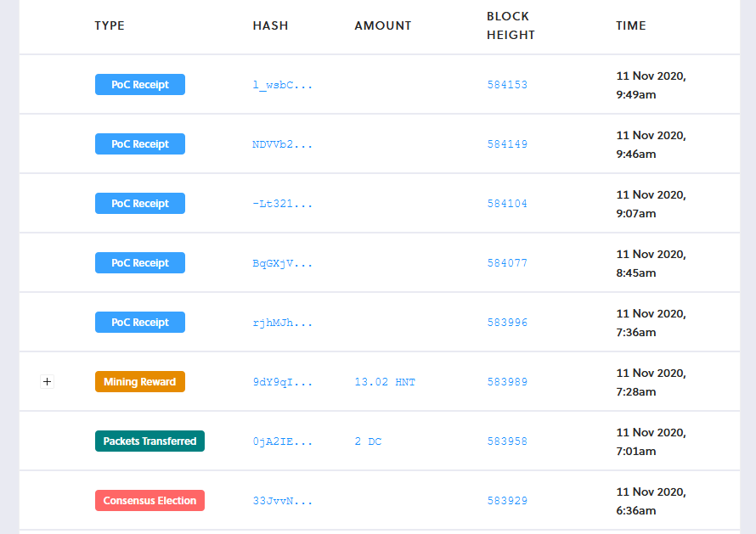Click the TIME column header
The height and width of the screenshot is (534, 756).
[x=631, y=25]
